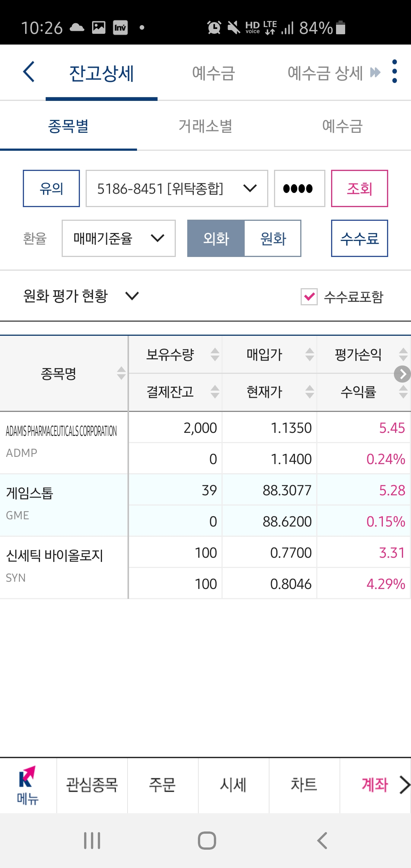Image resolution: width=411 pixels, height=868 pixels.
Task: Tap the arrow next to 계좌
Action: click(x=405, y=785)
